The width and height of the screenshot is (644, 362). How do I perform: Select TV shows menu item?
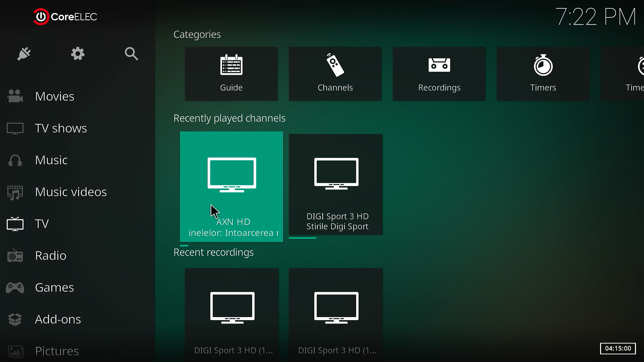click(x=61, y=128)
